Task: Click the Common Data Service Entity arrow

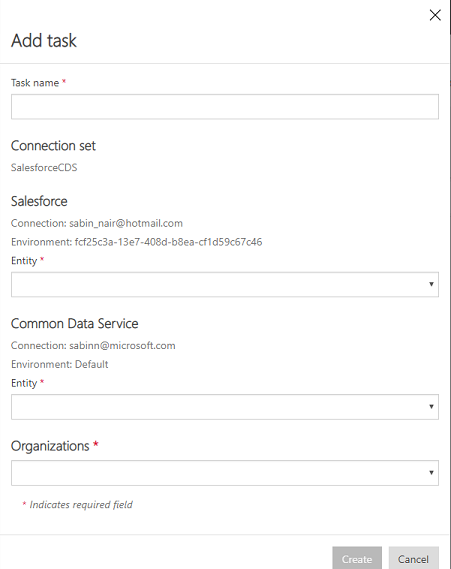Action: pos(431,406)
